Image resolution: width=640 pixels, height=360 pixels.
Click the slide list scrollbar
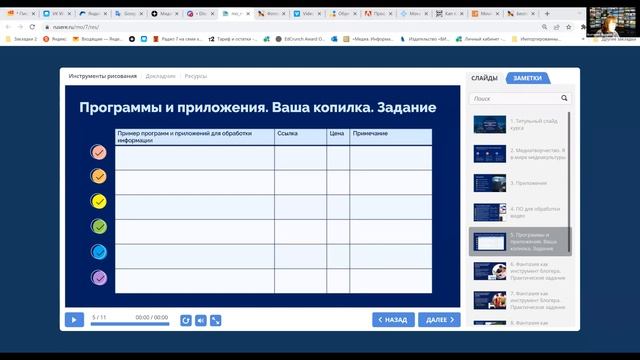(569, 182)
